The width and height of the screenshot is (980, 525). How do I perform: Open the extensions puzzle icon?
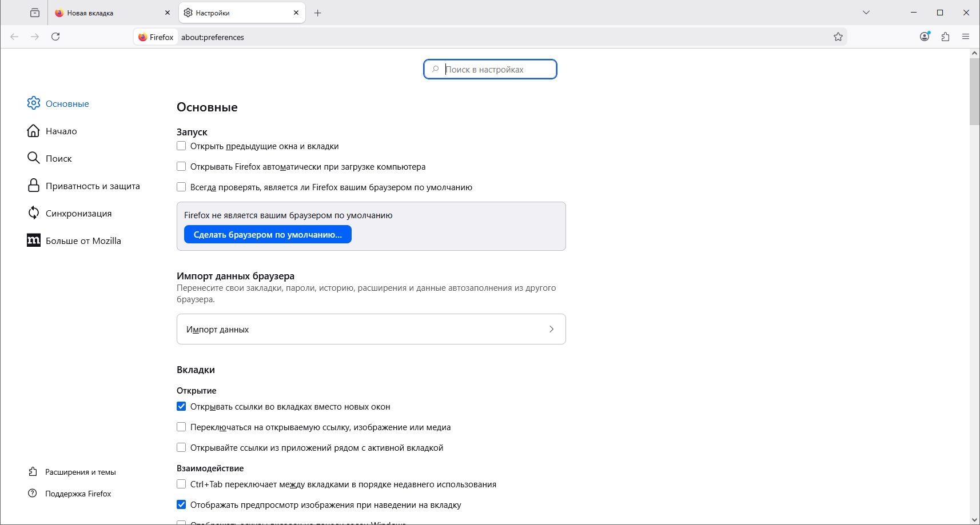coord(945,37)
